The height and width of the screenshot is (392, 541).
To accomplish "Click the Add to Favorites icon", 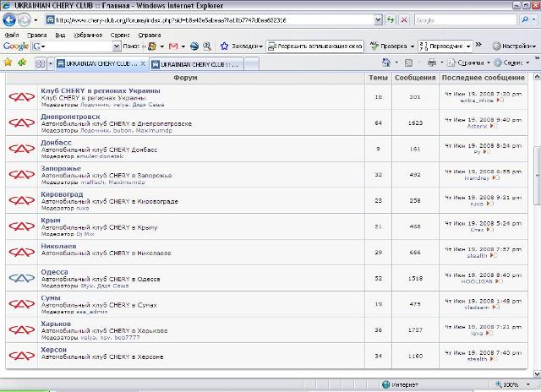I will (22, 63).
